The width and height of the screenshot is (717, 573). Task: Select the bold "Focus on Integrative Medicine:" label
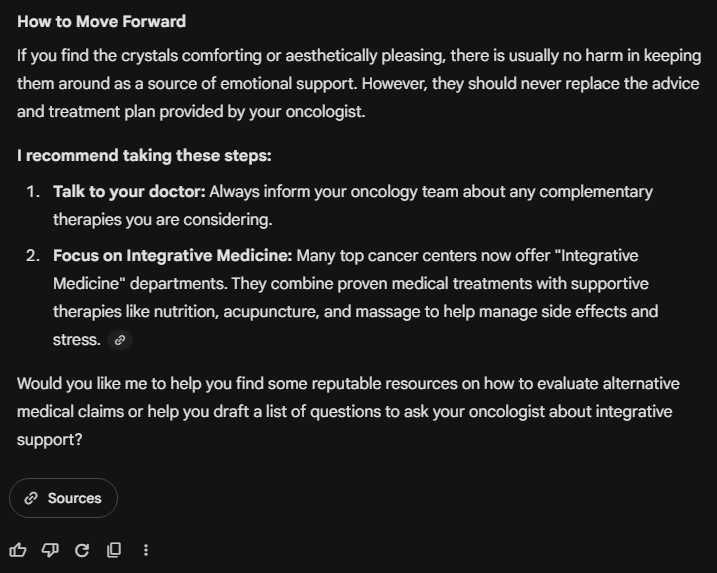coord(172,255)
